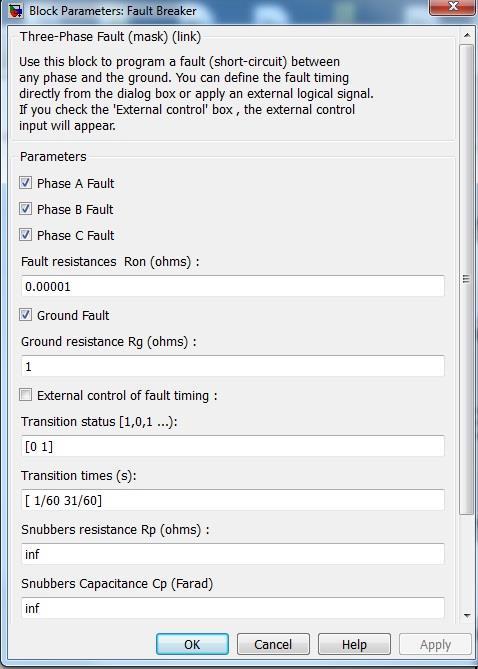Click the Snubbers resistance Rp field

click(233, 554)
